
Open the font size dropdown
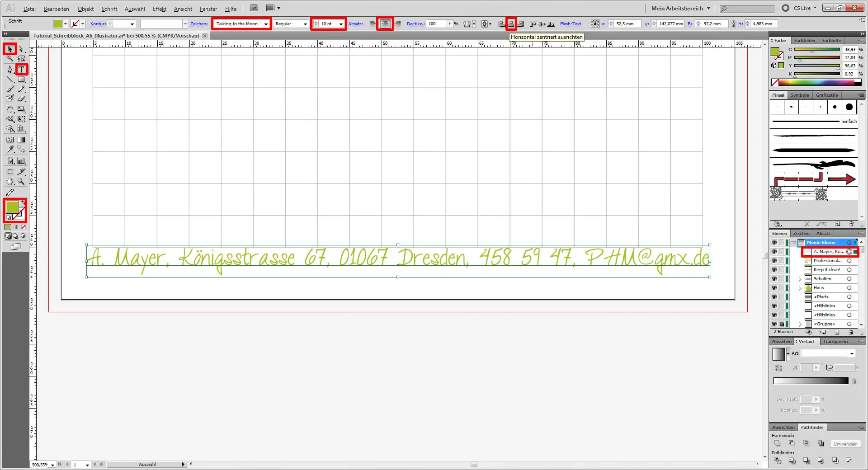[341, 24]
